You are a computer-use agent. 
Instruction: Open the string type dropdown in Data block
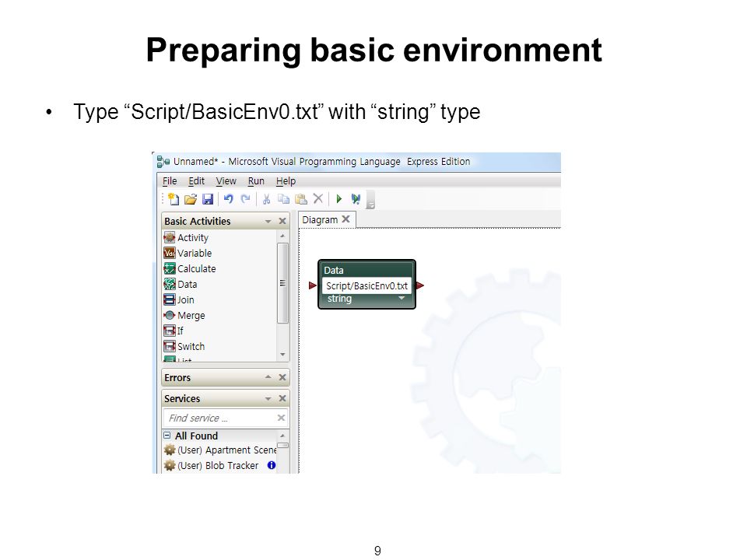coord(402,298)
